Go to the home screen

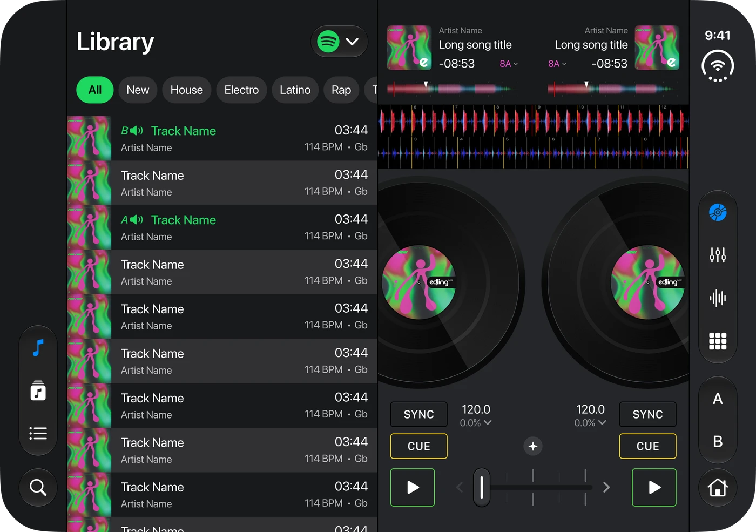[718, 488]
